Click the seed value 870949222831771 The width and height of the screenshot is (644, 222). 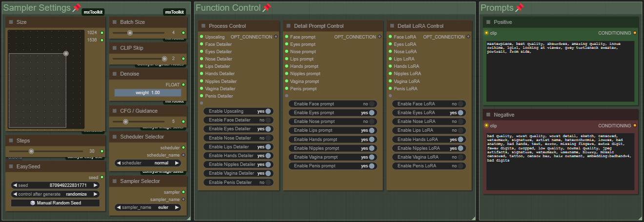pos(68,185)
